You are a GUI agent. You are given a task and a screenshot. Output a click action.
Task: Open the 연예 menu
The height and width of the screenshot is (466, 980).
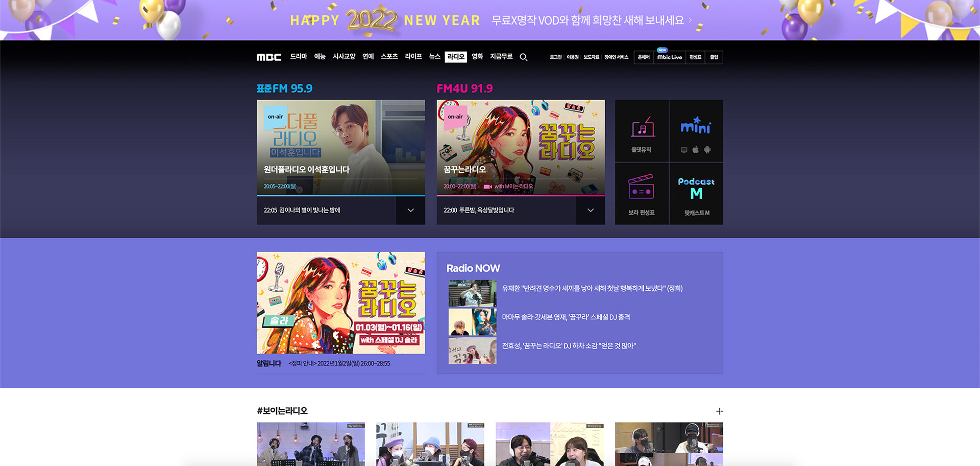pos(368,57)
